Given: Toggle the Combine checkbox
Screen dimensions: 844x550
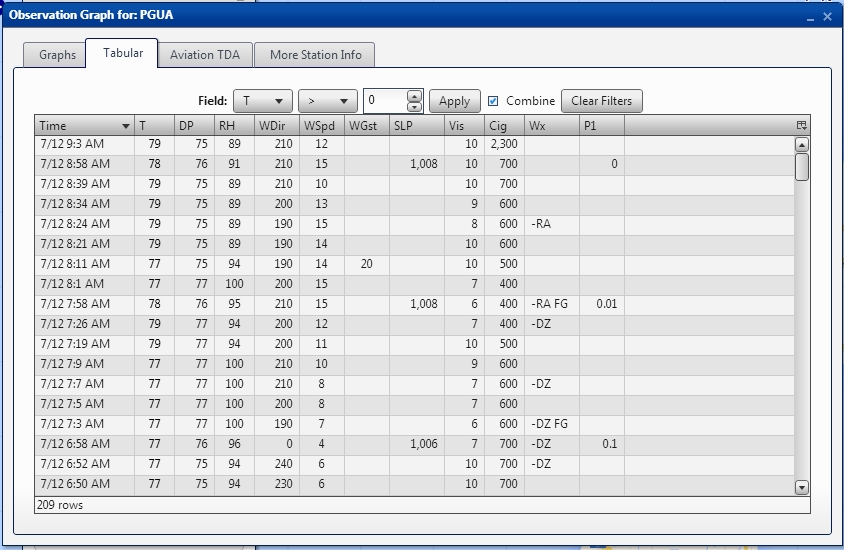Looking at the screenshot, I should pyautogui.click(x=493, y=101).
